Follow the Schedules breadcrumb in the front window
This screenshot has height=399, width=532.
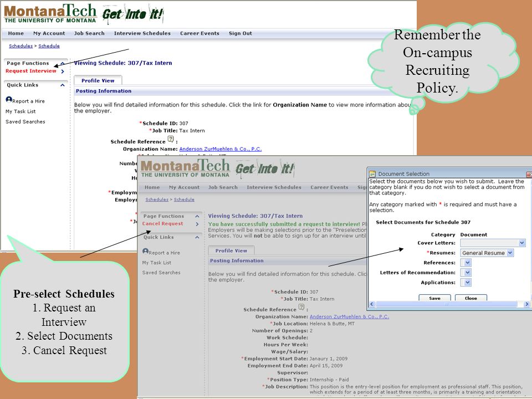click(157, 199)
